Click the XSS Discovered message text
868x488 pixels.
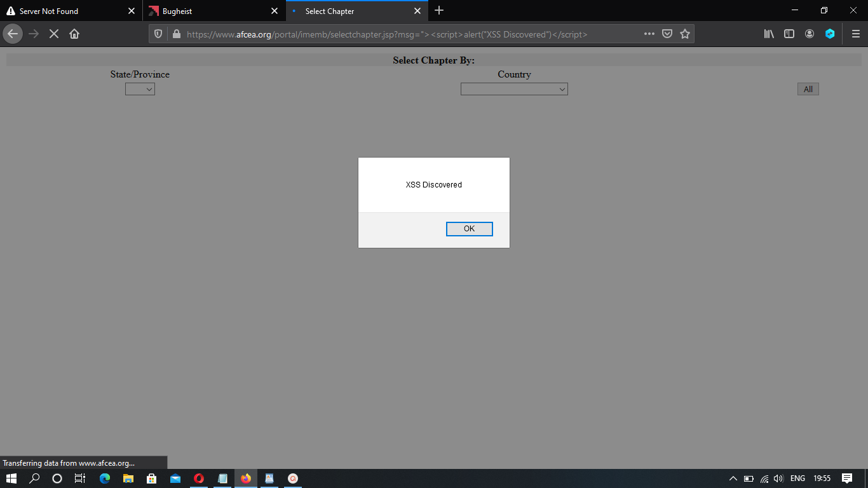pos(434,185)
